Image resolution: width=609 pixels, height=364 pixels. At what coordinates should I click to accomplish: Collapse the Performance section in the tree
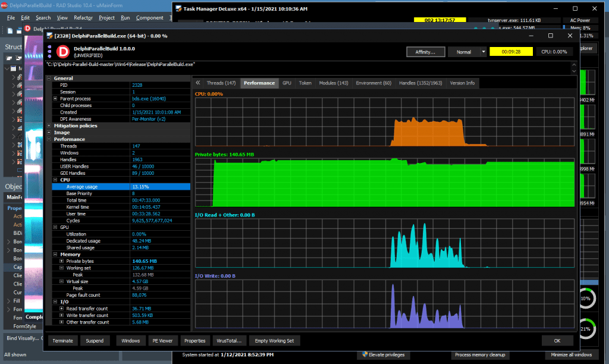pos(49,139)
